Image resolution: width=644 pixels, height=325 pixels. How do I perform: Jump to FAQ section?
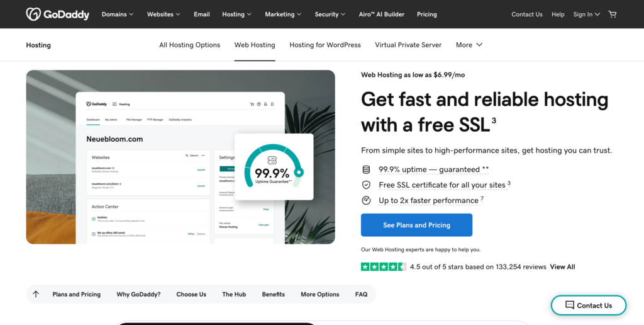362,294
